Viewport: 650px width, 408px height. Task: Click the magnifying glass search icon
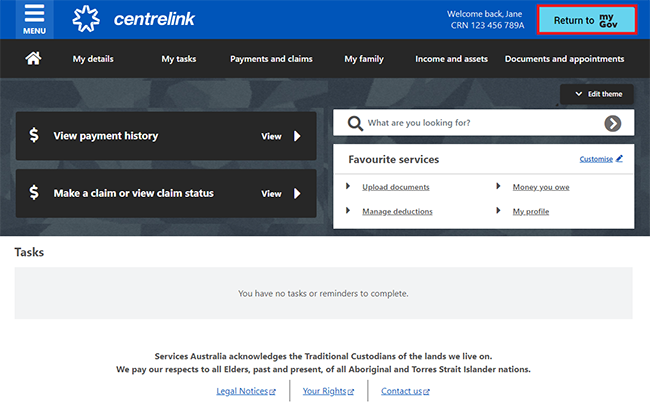tap(354, 123)
